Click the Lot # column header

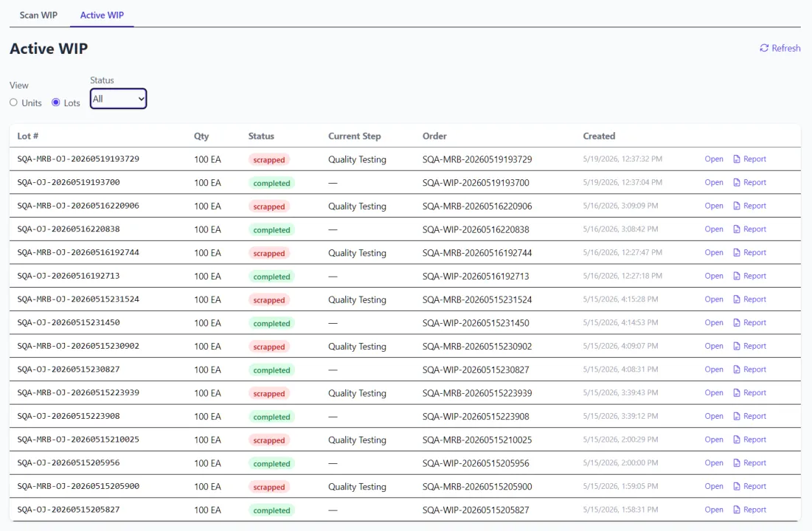point(28,136)
